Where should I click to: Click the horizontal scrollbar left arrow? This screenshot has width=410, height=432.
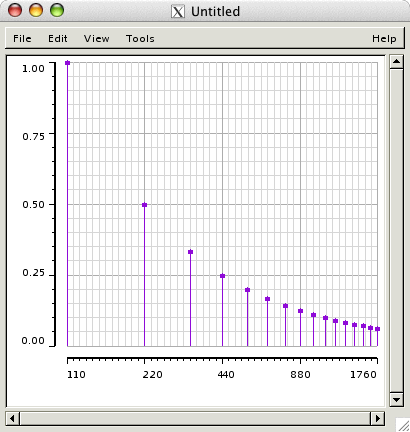click(13, 418)
